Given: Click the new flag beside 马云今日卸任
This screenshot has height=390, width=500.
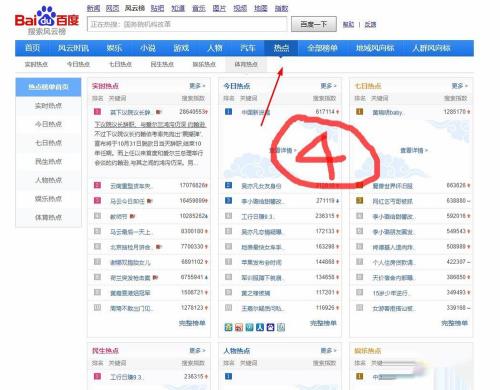Looking at the screenshot, I should tap(150, 201).
